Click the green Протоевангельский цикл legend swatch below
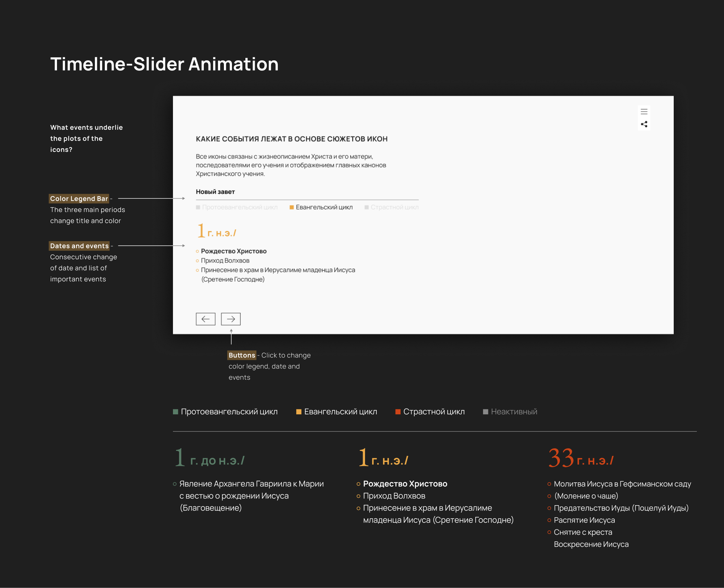The width and height of the screenshot is (724, 588). click(175, 412)
